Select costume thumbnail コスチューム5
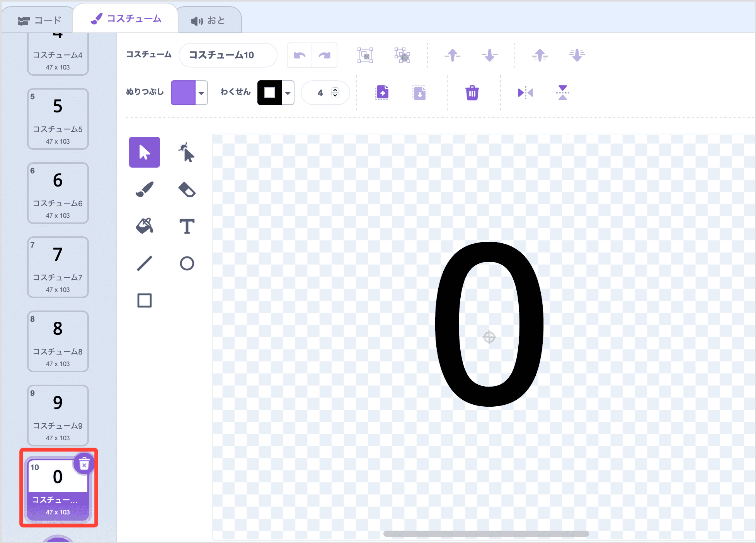Image resolution: width=756 pixels, height=543 pixels. click(x=58, y=119)
